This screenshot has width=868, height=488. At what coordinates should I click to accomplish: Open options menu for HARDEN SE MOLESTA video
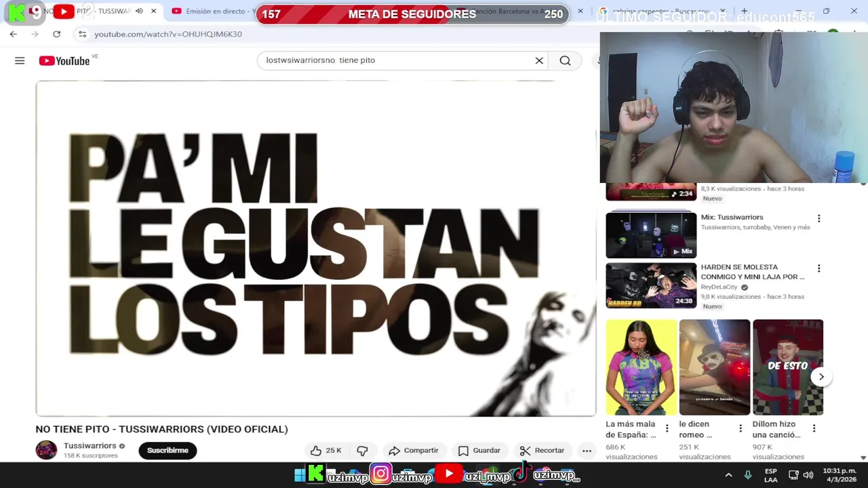[x=818, y=268]
